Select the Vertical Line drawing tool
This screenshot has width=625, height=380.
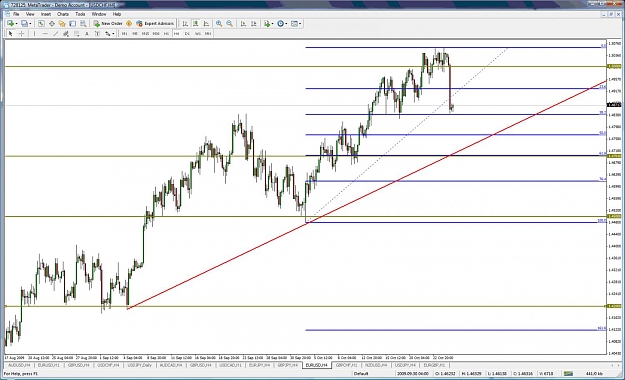[34, 33]
